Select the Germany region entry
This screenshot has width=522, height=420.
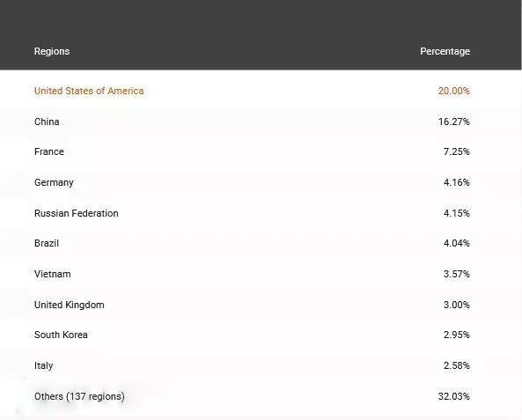[54, 183]
